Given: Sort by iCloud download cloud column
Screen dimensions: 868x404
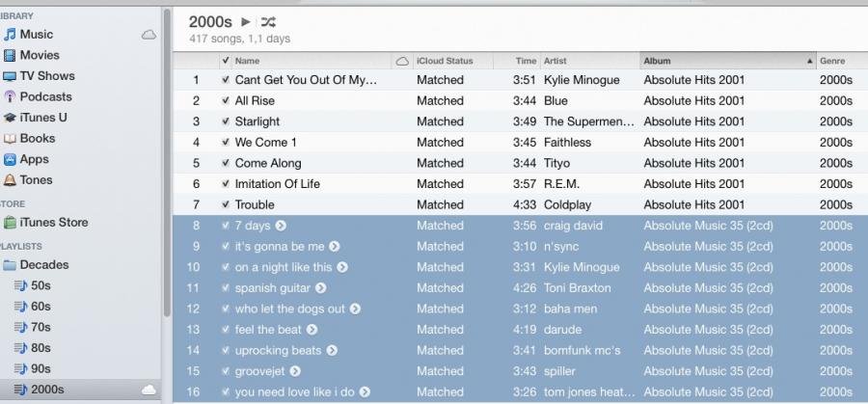Looking at the screenshot, I should tap(402, 61).
